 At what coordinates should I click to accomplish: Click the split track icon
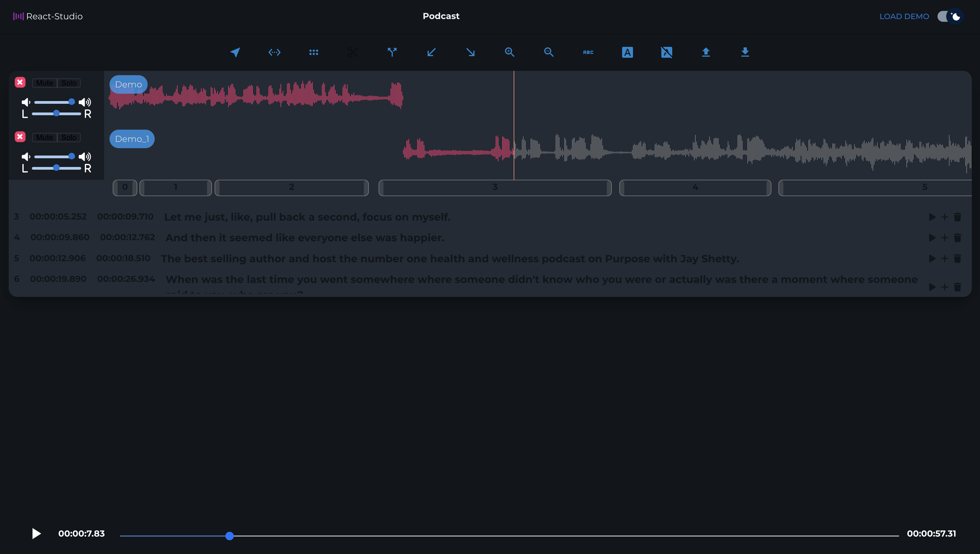392,52
